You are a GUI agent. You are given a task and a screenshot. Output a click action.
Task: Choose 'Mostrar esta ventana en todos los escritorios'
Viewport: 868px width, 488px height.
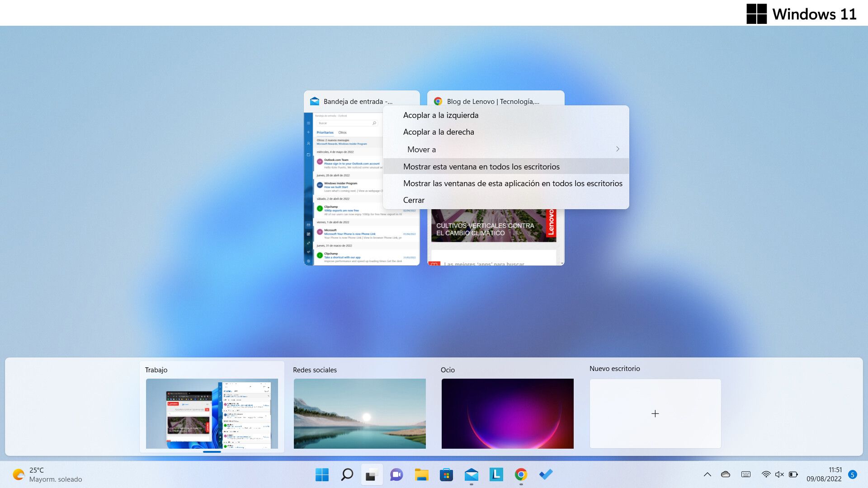(506, 166)
